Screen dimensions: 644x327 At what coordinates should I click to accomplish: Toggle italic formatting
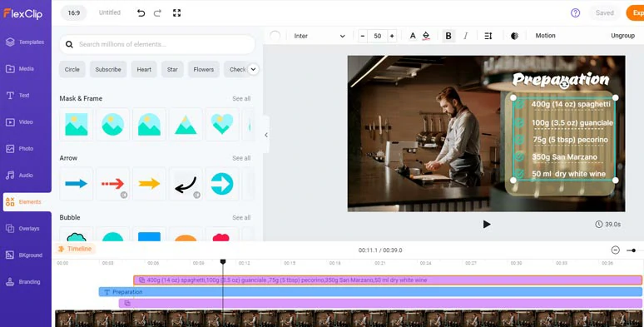coord(466,36)
